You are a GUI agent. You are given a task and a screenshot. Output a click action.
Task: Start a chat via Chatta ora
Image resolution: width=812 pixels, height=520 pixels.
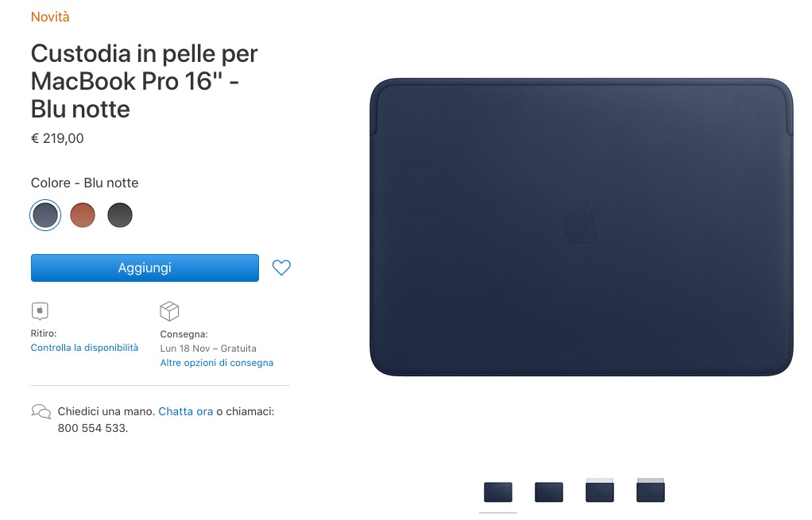[x=185, y=411]
